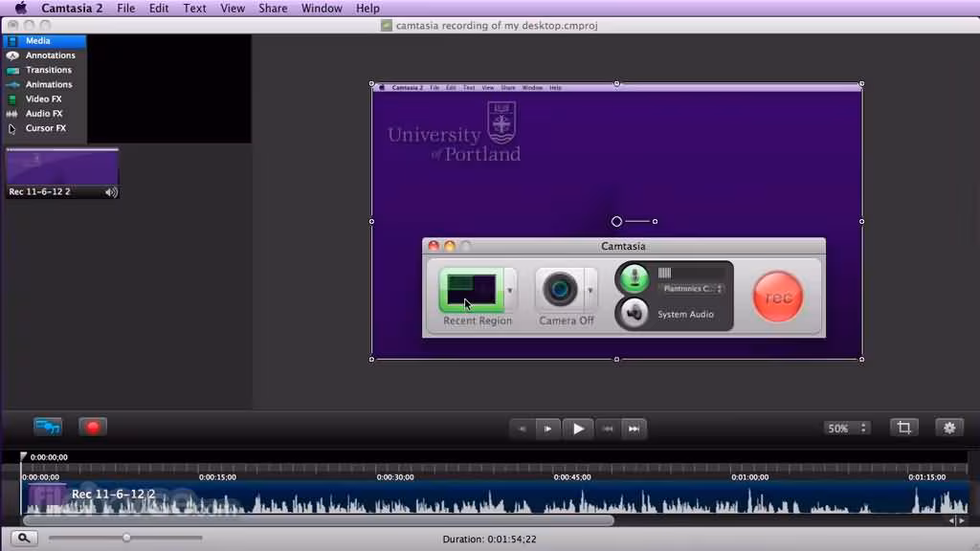980x551 pixels.
Task: Open the Help menu
Action: click(x=367, y=8)
